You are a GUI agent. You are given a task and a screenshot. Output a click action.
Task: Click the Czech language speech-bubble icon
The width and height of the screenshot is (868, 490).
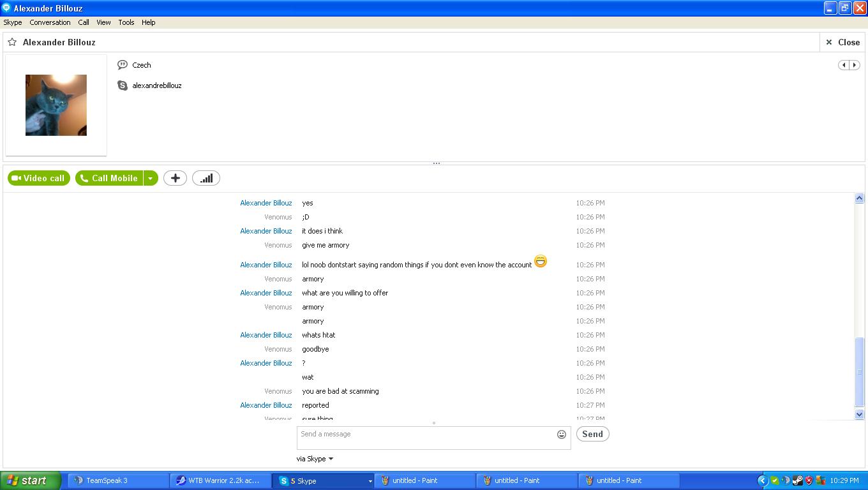click(123, 65)
